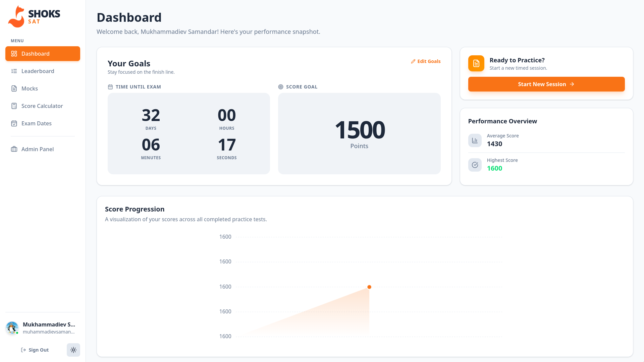The height and width of the screenshot is (362, 644).
Task: Click the Average Score bar chart icon
Action: (x=475, y=140)
